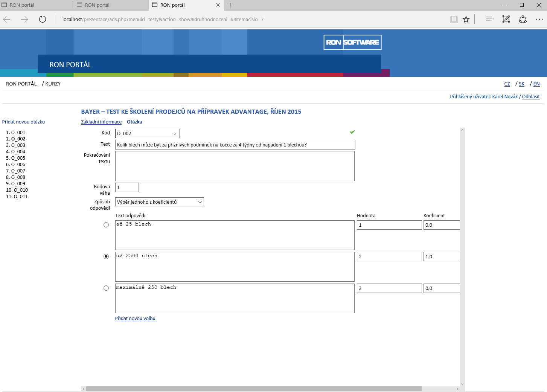Open the KURZY menu item

53,84
